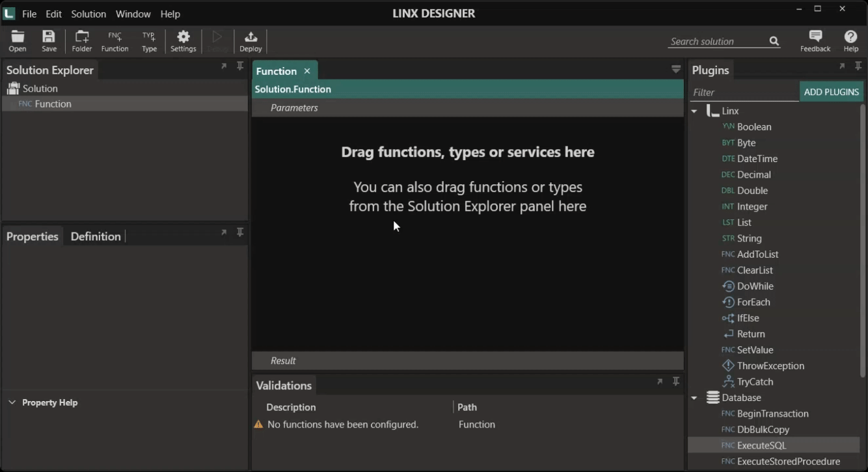The image size is (868, 472).
Task: Click the plugins Filter field
Action: click(x=744, y=92)
